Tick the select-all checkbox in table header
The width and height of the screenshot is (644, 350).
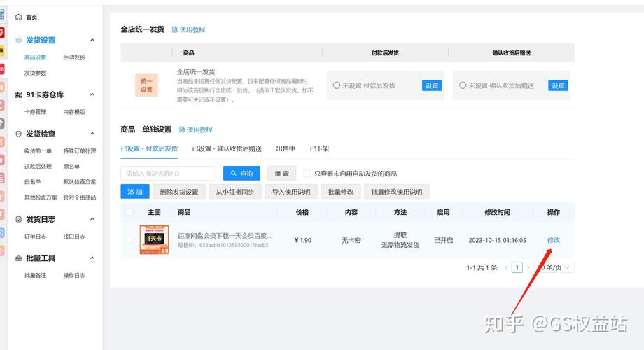pyautogui.click(x=129, y=212)
